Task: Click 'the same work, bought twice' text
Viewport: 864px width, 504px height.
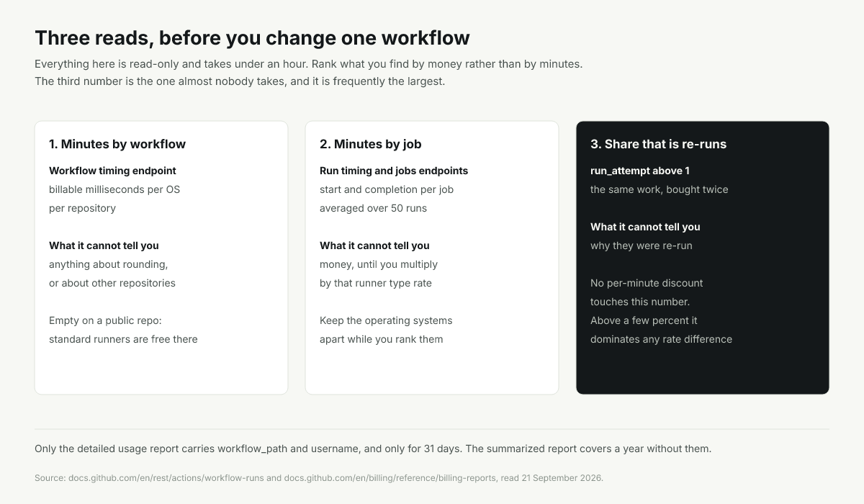Action: coord(660,189)
